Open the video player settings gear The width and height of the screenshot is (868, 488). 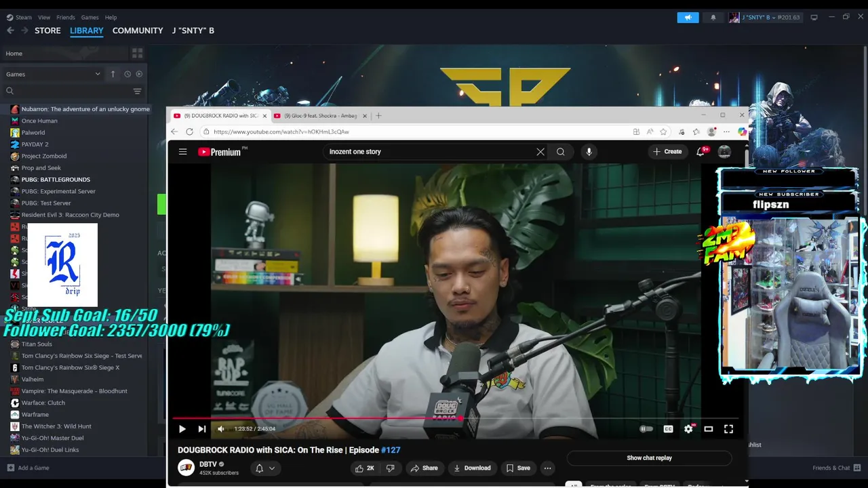[689, 429]
